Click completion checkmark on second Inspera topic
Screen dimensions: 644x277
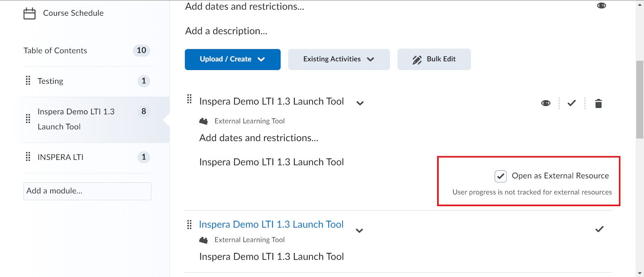tap(599, 229)
